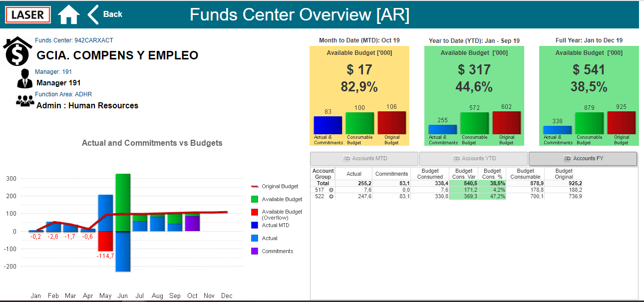Click the Function Area group people icon

coord(24,101)
